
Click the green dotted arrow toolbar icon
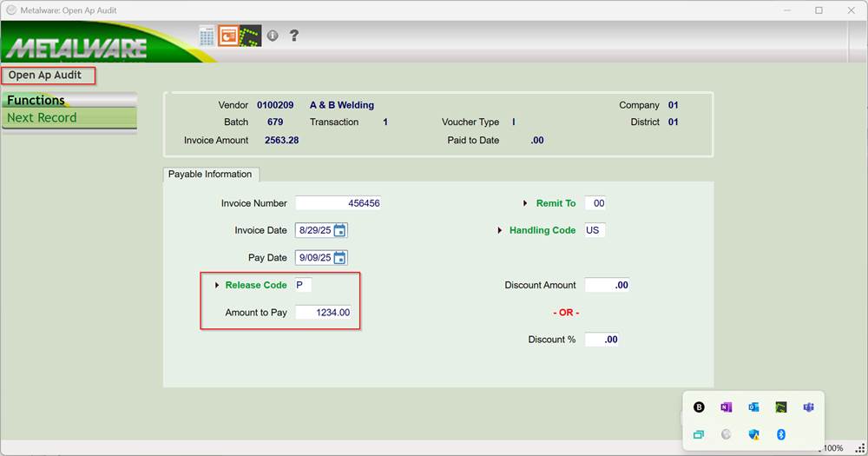coord(251,36)
